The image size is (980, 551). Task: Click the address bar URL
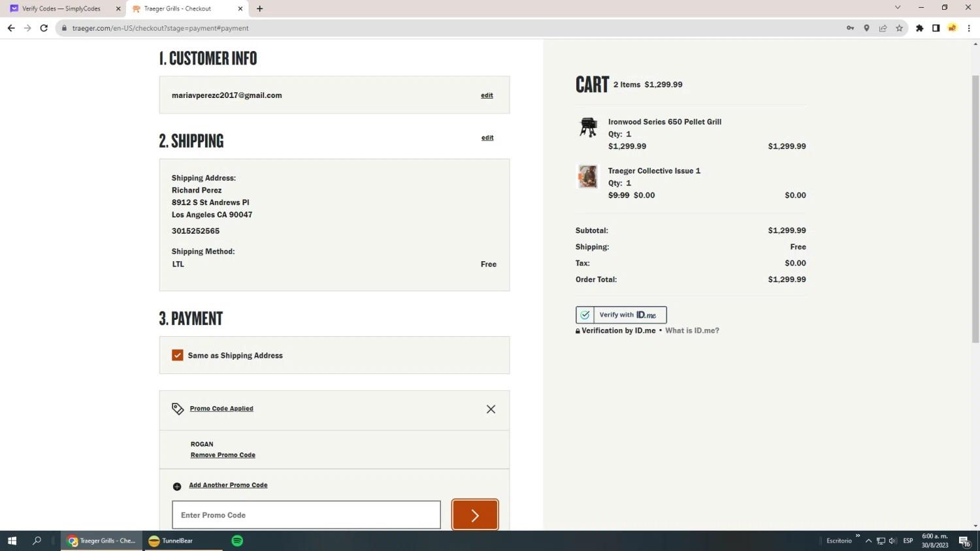(x=161, y=28)
